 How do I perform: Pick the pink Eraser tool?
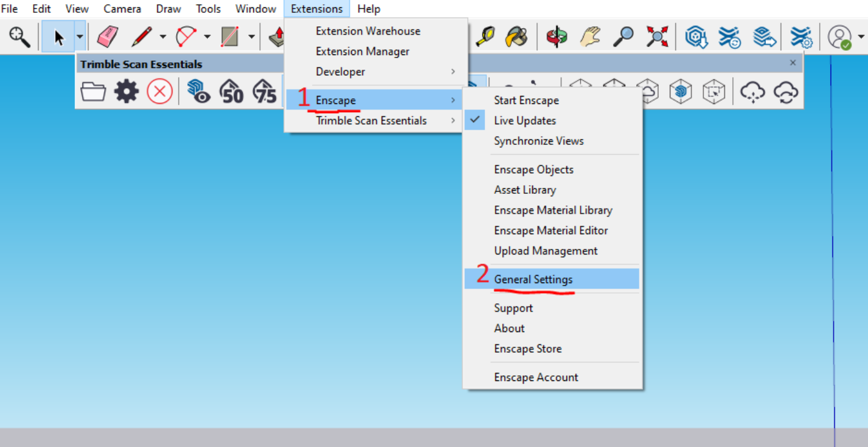pyautogui.click(x=108, y=37)
